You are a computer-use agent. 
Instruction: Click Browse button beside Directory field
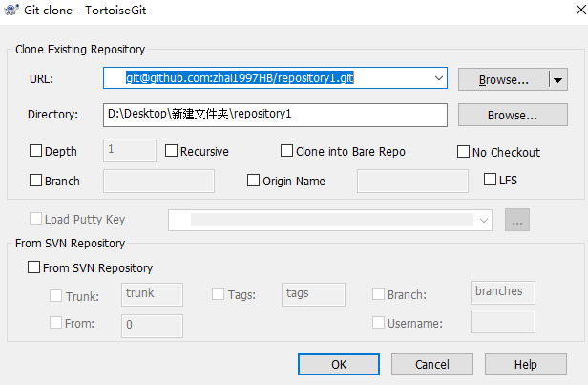[x=513, y=115]
